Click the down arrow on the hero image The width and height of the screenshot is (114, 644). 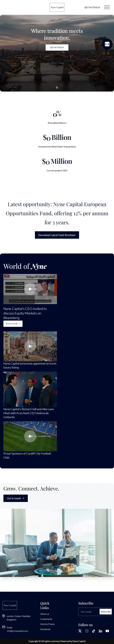(x=57, y=87)
